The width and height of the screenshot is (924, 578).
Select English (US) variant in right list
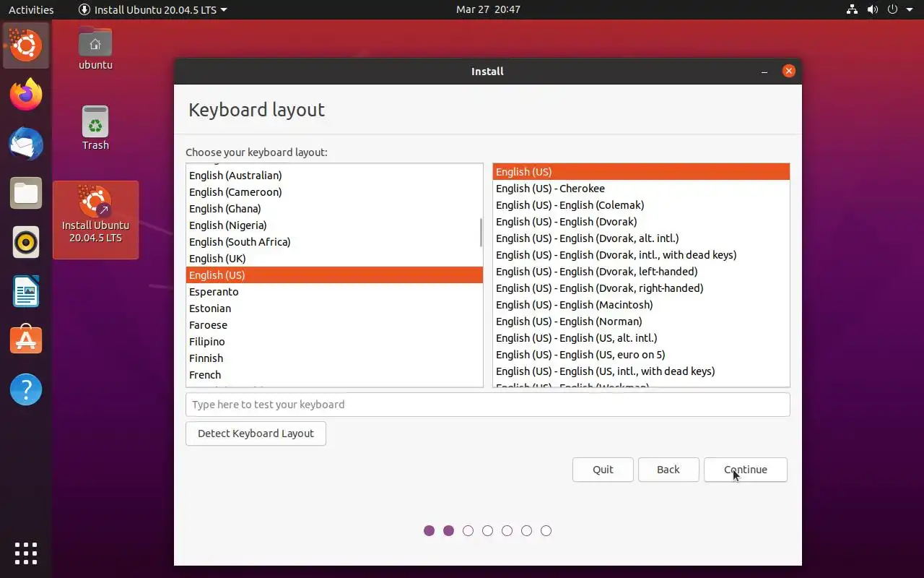click(x=641, y=172)
